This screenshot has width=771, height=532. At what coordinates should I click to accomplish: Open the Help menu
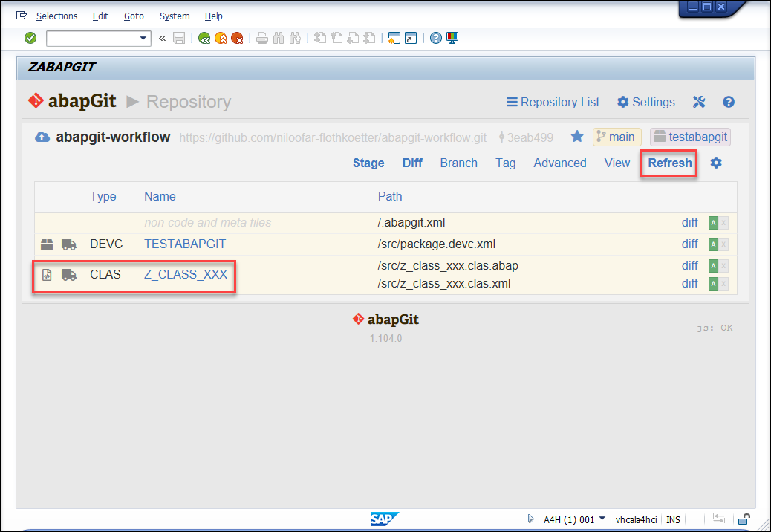[214, 16]
